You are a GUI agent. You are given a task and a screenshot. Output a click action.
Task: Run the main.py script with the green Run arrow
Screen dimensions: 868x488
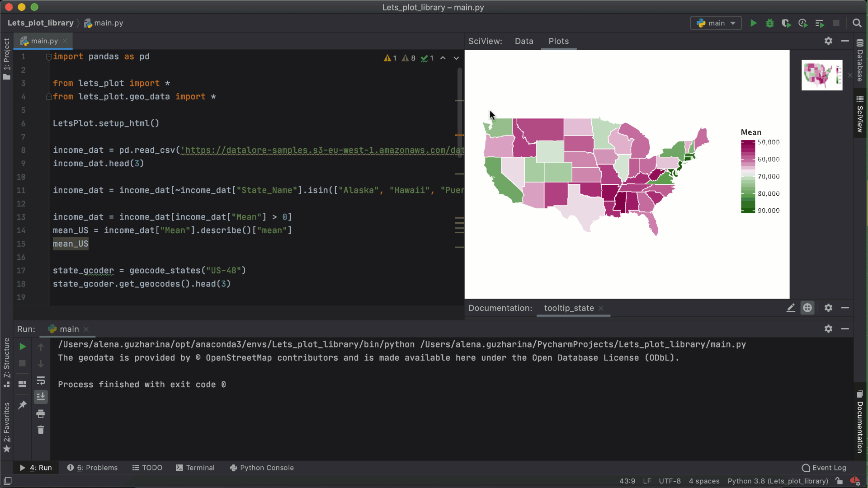point(753,23)
